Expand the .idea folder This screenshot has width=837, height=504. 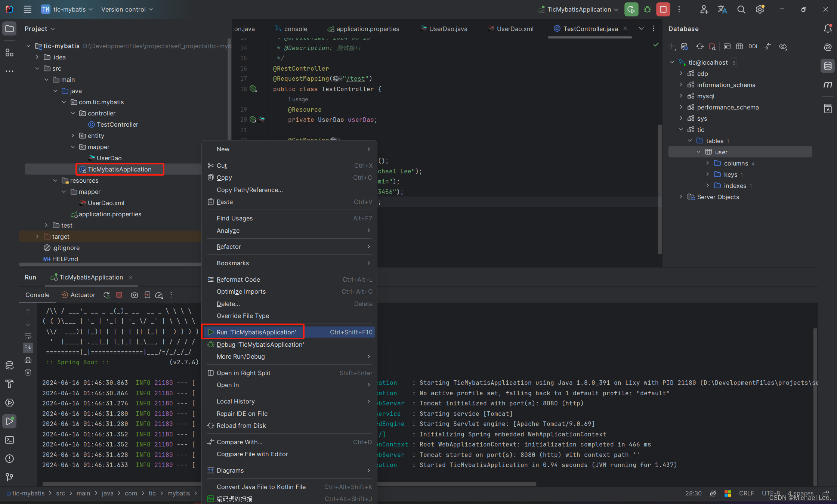point(37,57)
